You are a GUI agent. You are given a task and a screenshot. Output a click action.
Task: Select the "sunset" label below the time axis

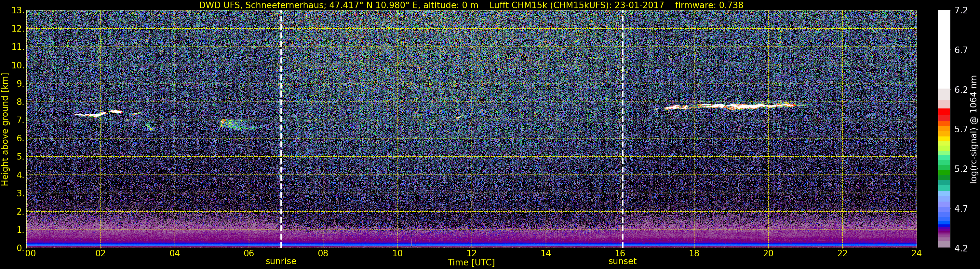tap(623, 262)
